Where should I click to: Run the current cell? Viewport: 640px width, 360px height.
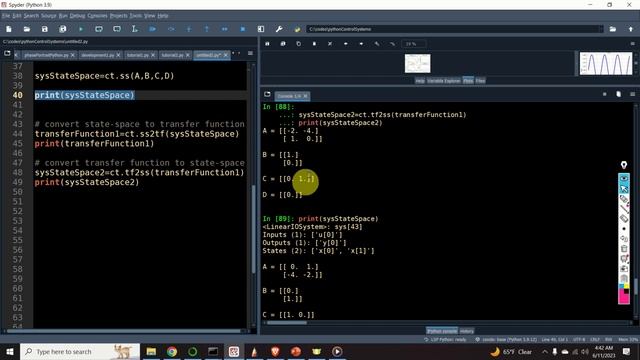[99, 29]
